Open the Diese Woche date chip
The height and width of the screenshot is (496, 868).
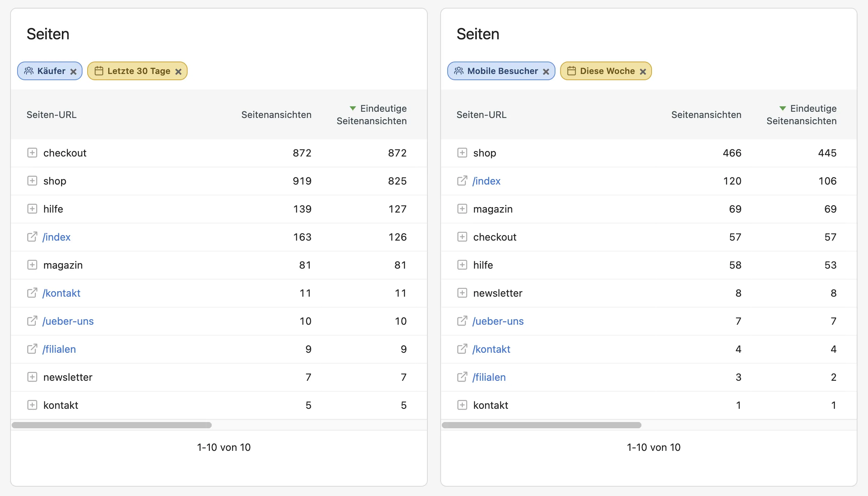click(x=606, y=71)
